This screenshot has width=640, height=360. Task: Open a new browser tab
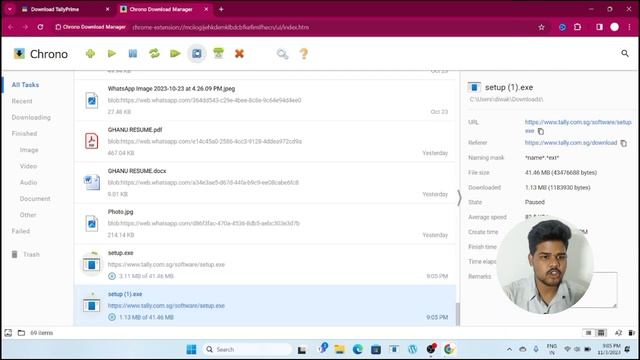click(x=221, y=9)
